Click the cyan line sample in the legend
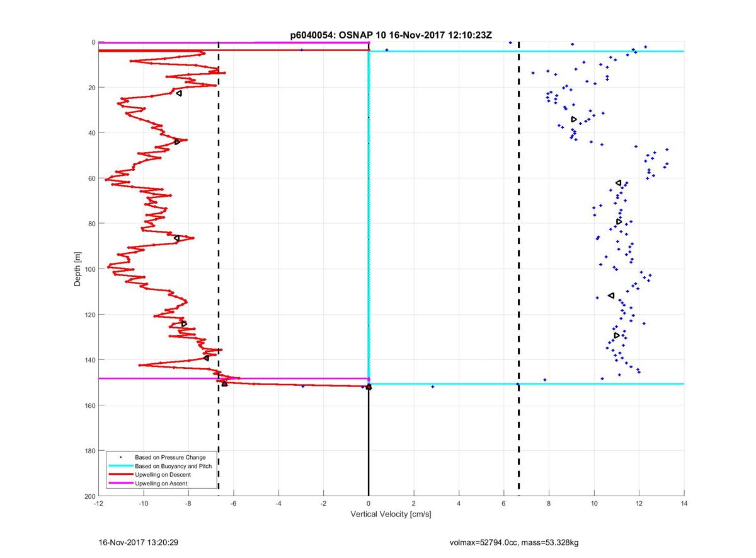 [120, 466]
